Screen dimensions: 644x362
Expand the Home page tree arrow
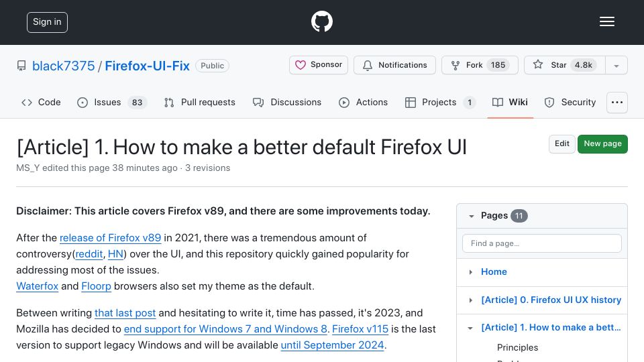(471, 272)
